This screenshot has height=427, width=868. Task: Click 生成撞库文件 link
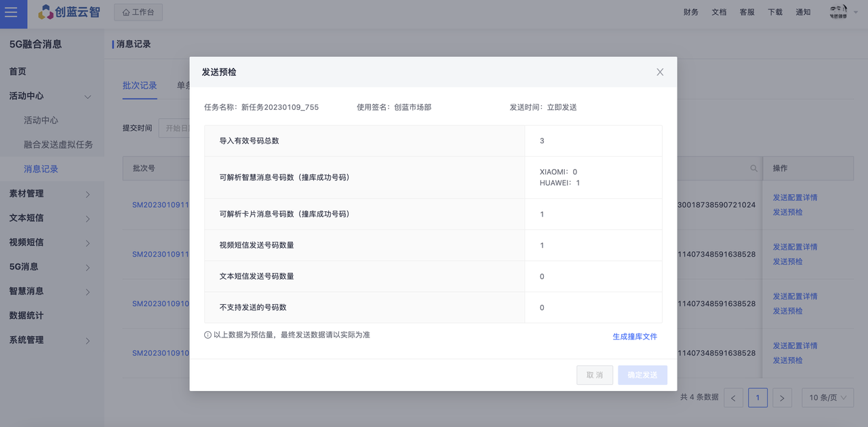click(x=635, y=337)
